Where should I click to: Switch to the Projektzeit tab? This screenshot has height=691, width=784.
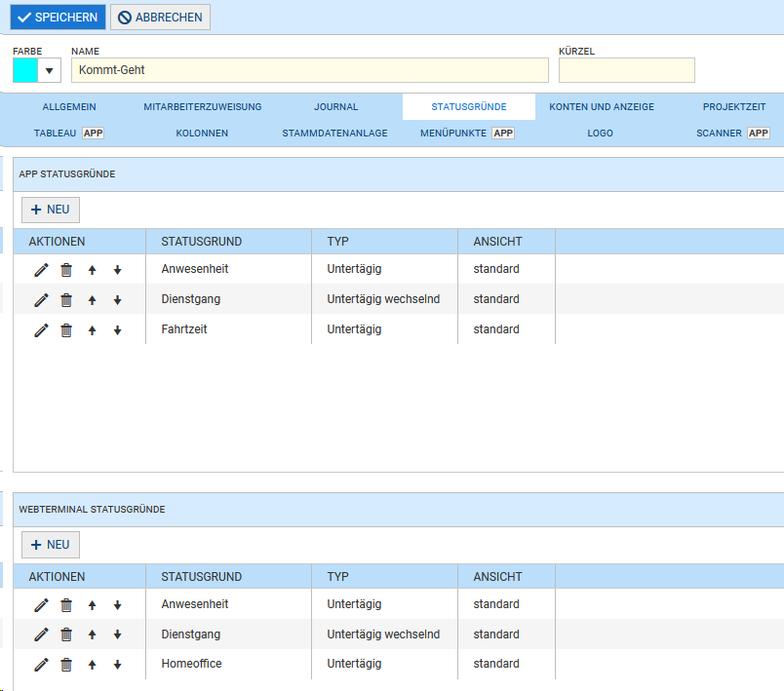(734, 107)
